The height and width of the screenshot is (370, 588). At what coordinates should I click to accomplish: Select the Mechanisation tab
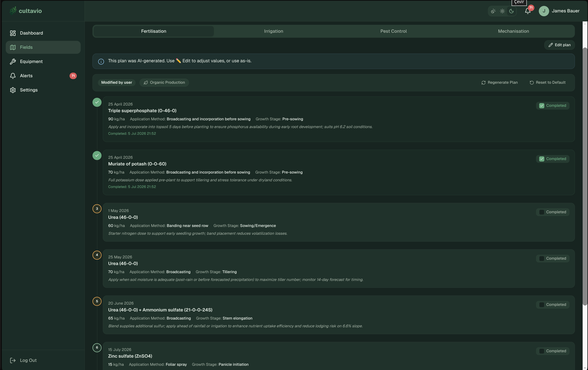click(x=513, y=31)
